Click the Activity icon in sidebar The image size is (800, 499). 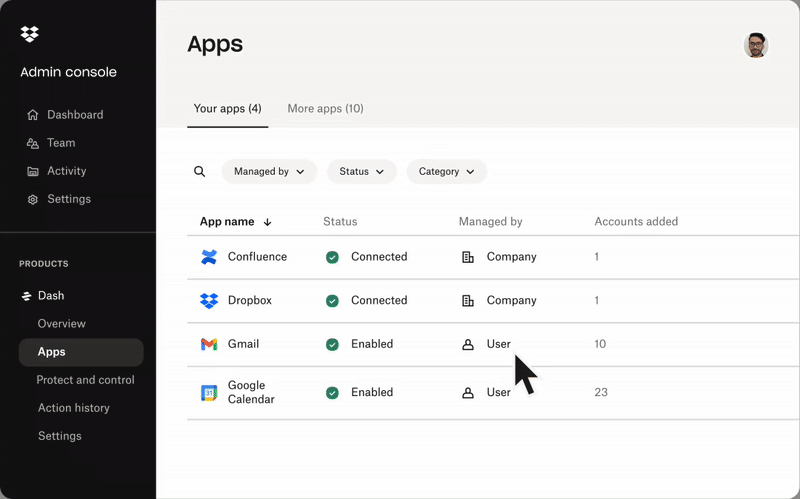[33, 171]
